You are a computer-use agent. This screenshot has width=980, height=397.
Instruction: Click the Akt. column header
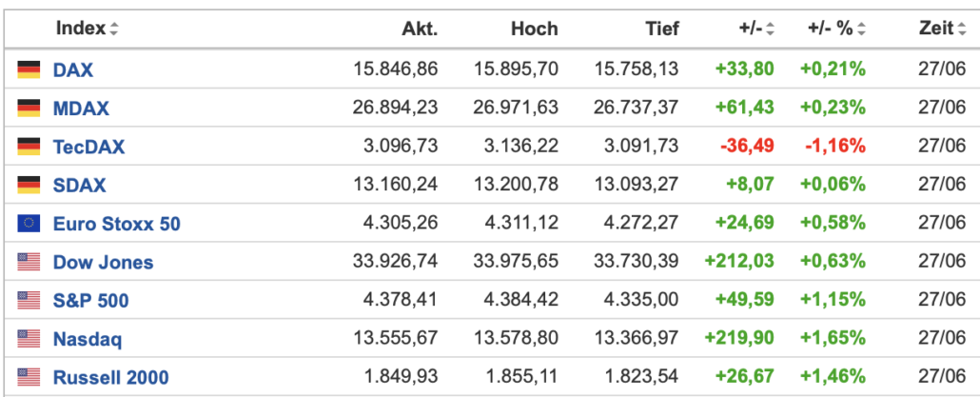[x=420, y=29]
